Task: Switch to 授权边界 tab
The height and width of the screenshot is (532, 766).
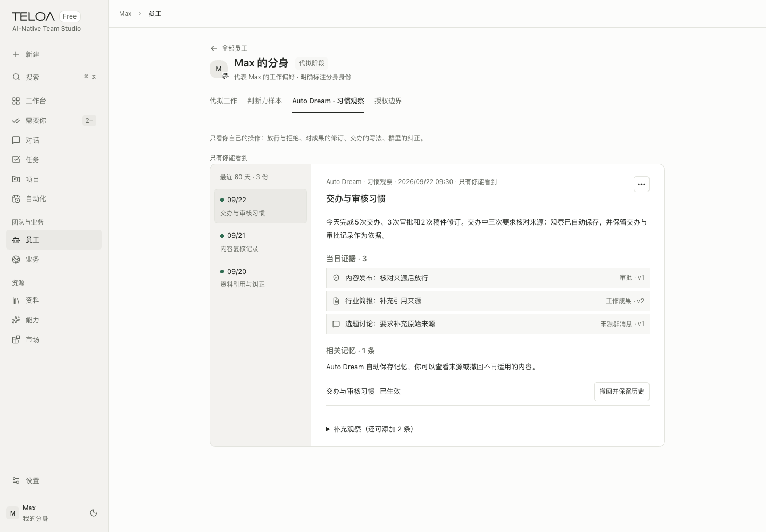Action: pos(388,101)
